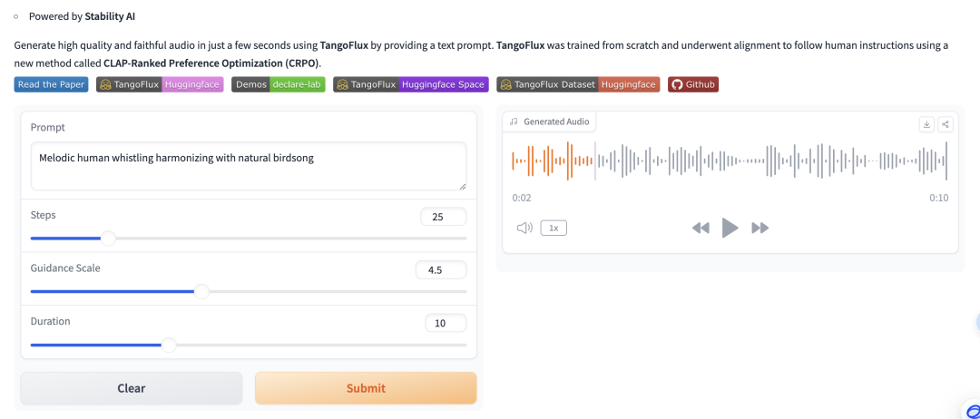The width and height of the screenshot is (980, 419).
Task: Open the Github badge link
Action: (693, 84)
